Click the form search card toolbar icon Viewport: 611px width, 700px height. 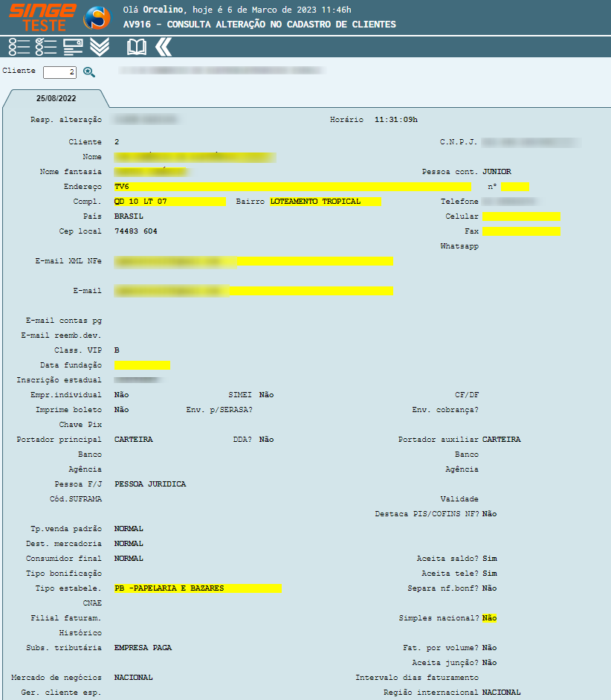point(73,47)
